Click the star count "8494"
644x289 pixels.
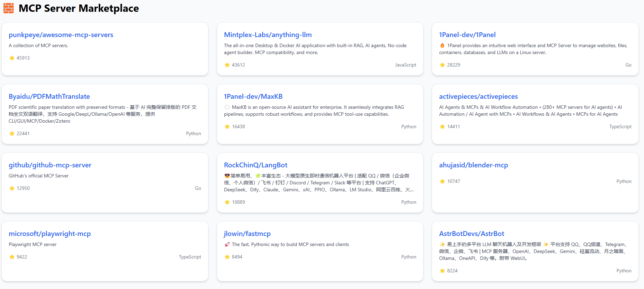(237, 257)
